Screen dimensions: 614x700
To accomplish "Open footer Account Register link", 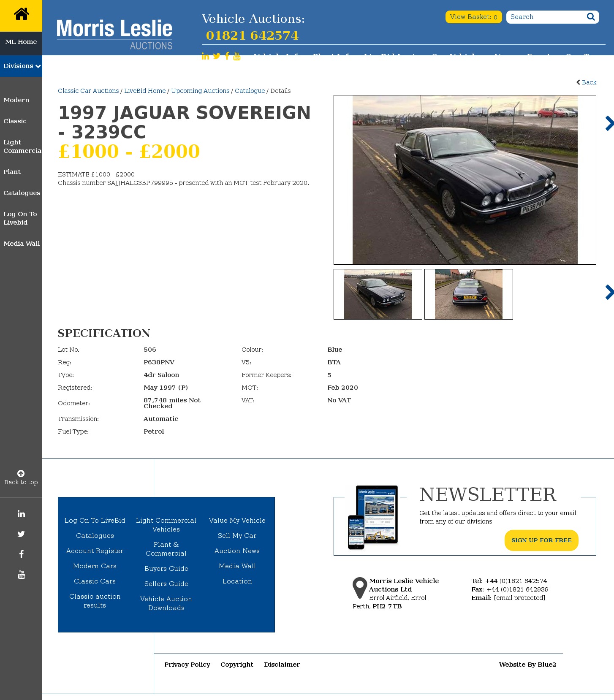I will [x=95, y=551].
